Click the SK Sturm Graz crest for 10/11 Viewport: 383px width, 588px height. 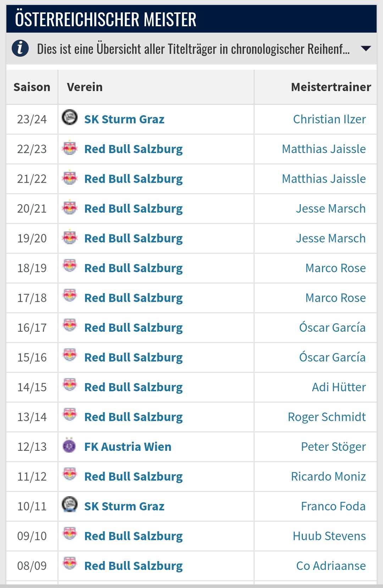70,504
